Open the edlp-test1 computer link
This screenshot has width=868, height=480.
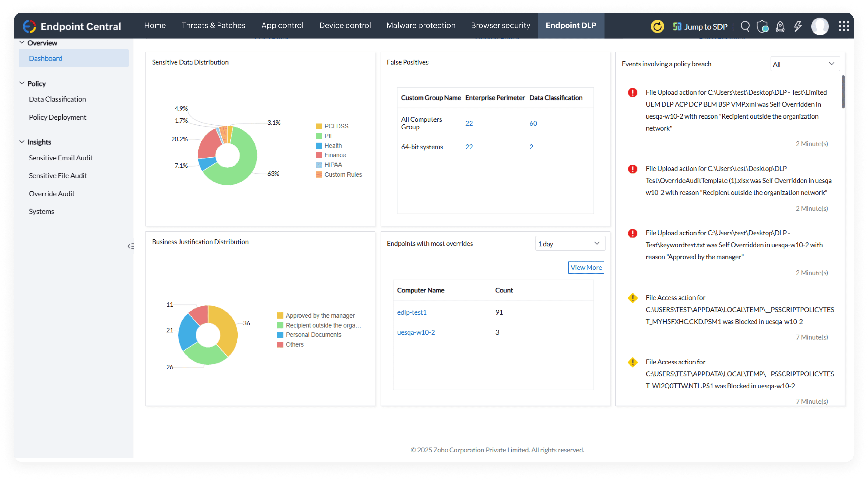(411, 312)
